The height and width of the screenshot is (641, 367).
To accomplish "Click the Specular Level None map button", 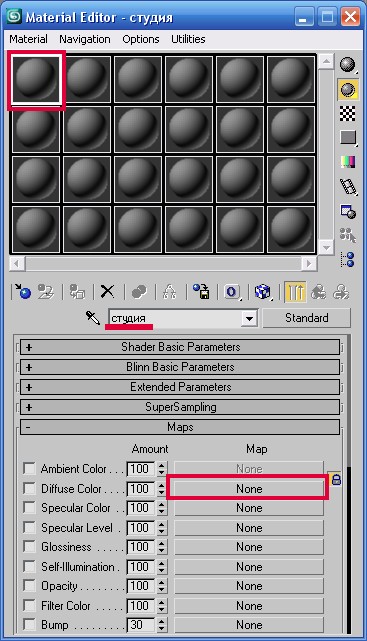I will (x=249, y=528).
